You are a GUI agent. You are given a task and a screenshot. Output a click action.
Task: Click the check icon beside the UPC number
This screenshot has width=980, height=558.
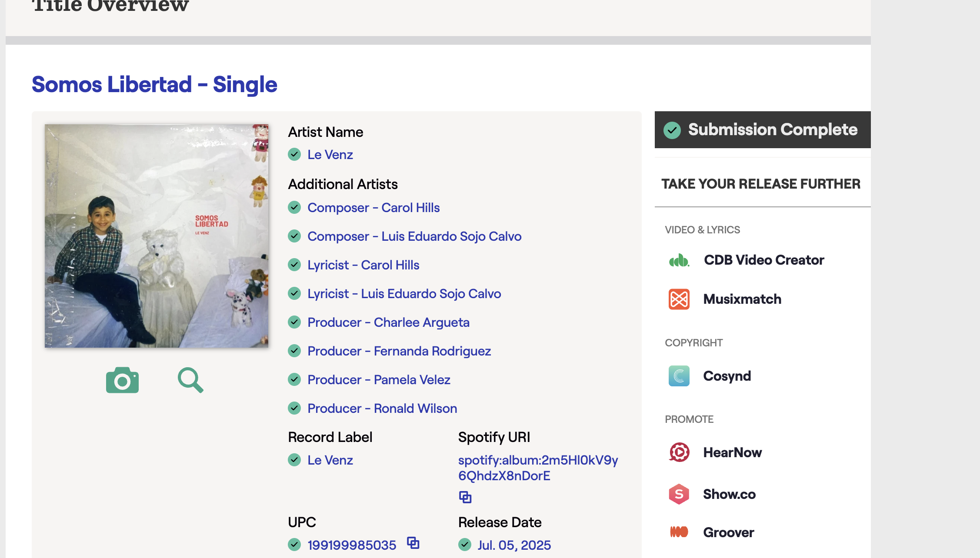coord(294,545)
